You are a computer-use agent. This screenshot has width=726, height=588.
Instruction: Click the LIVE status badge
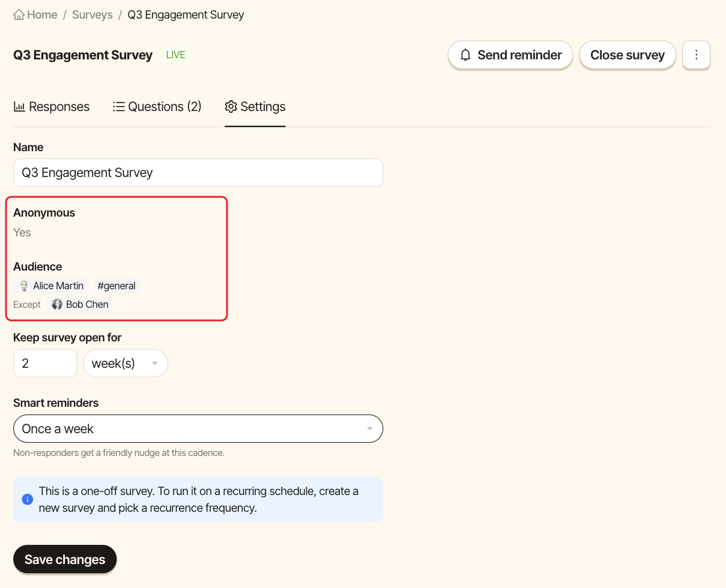(176, 55)
